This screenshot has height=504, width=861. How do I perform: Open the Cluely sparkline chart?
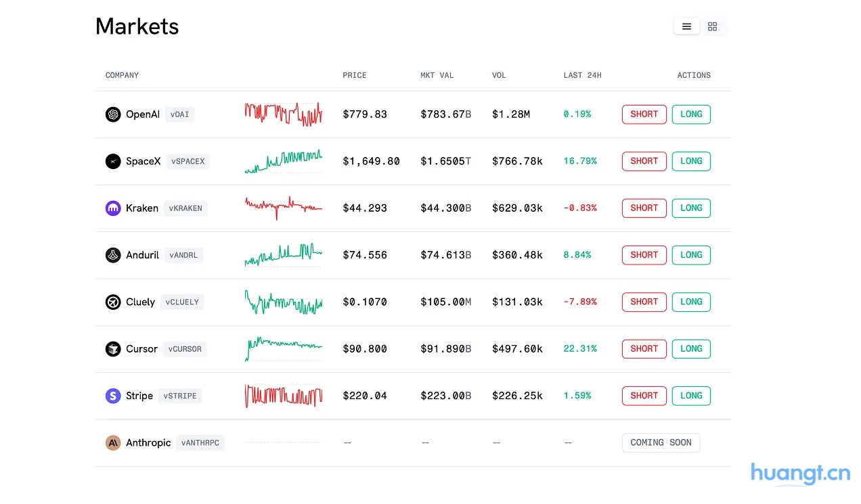coord(283,302)
